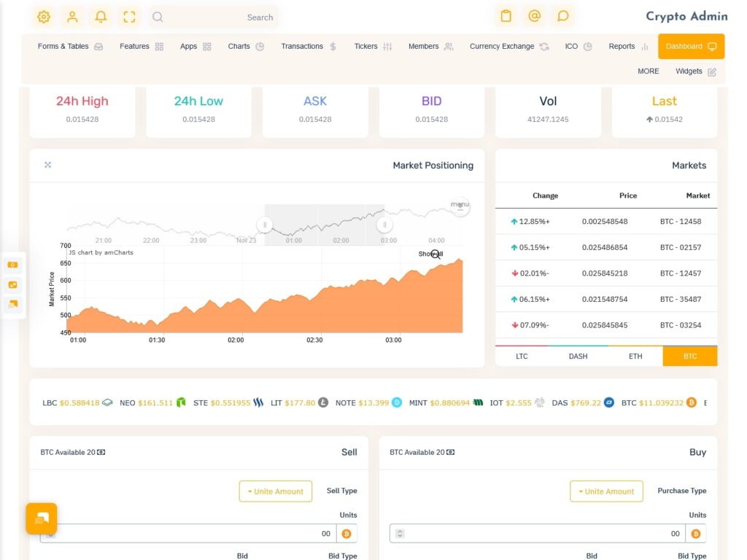747x560 pixels.
Task: Open the chat bubble icon in the header
Action: tap(564, 16)
